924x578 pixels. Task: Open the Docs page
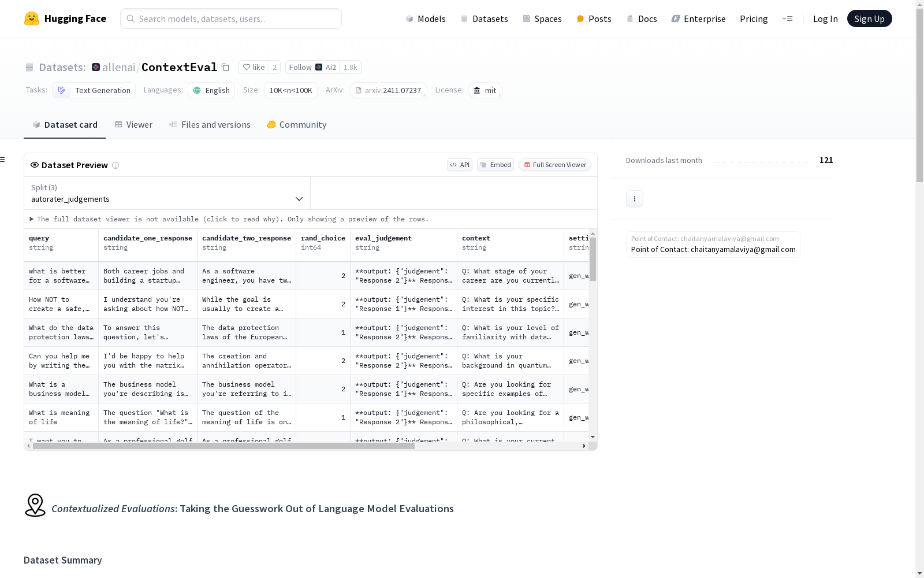[x=642, y=18]
